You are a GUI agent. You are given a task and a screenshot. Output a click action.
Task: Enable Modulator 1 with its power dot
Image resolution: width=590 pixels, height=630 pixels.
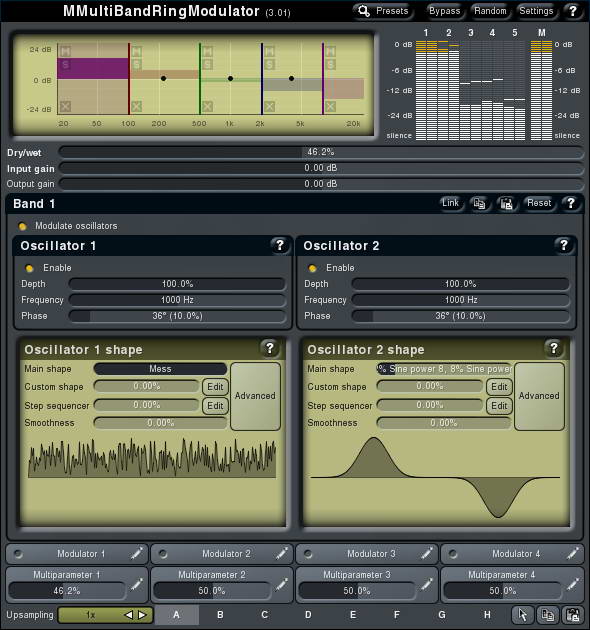[x=18, y=554]
